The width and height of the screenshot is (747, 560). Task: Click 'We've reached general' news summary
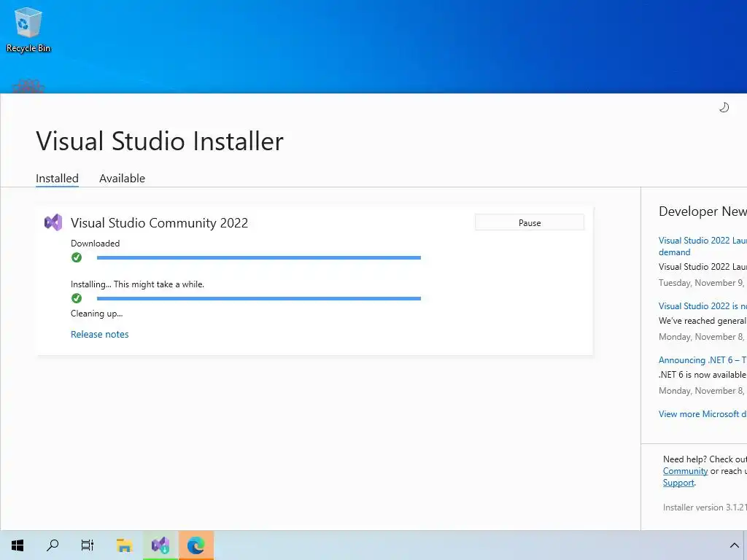(x=703, y=321)
